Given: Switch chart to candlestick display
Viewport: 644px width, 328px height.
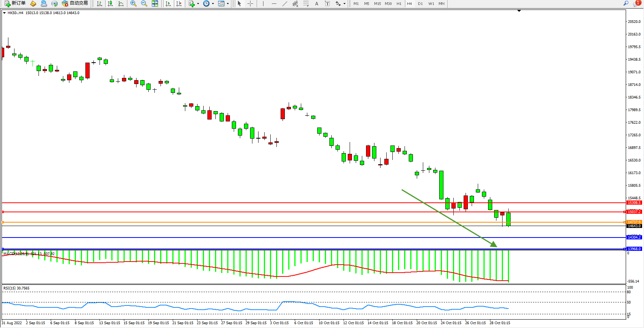Looking at the screenshot, I should pyautogui.click(x=110, y=3).
